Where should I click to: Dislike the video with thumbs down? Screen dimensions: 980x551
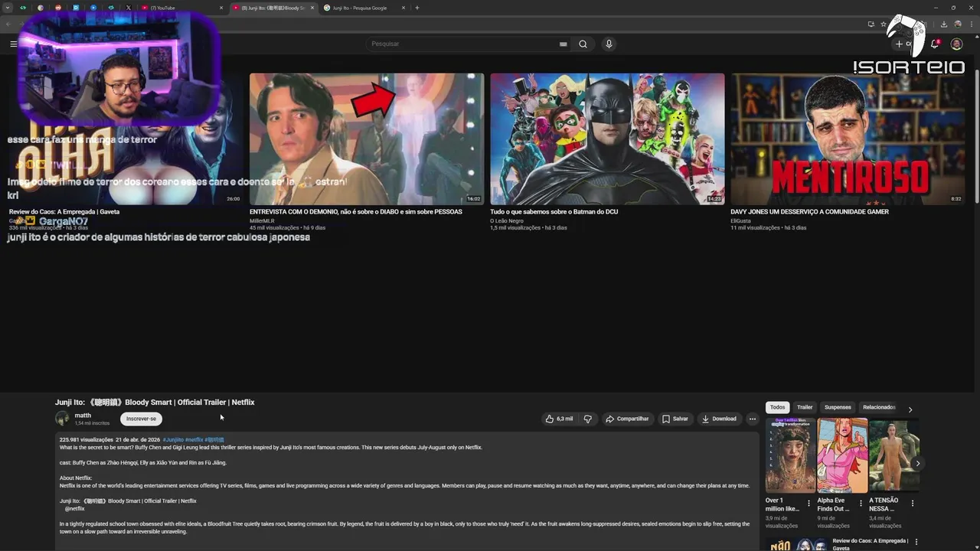(588, 419)
